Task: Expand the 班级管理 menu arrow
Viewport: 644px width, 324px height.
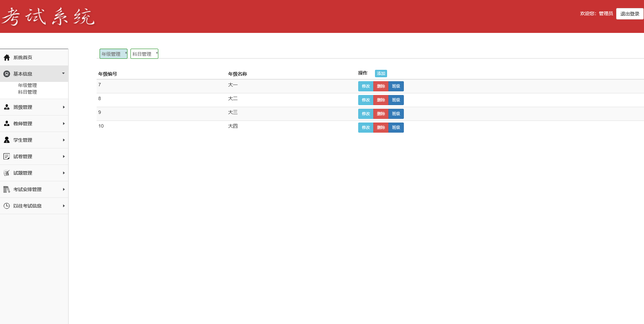Action: click(64, 107)
